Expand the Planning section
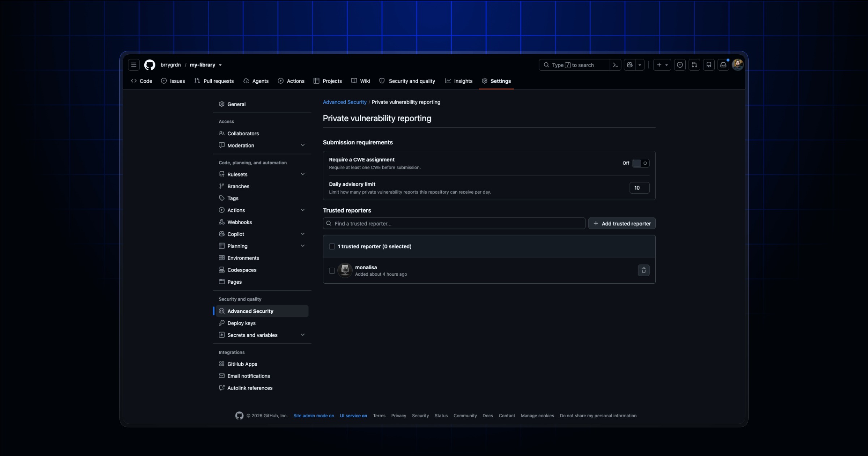The image size is (868, 456). point(262,246)
